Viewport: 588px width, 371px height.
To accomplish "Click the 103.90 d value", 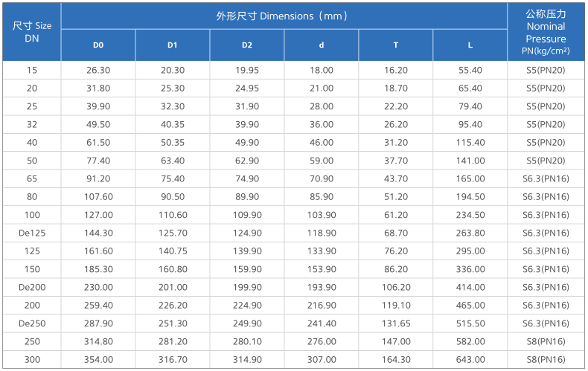I will (x=322, y=215).
